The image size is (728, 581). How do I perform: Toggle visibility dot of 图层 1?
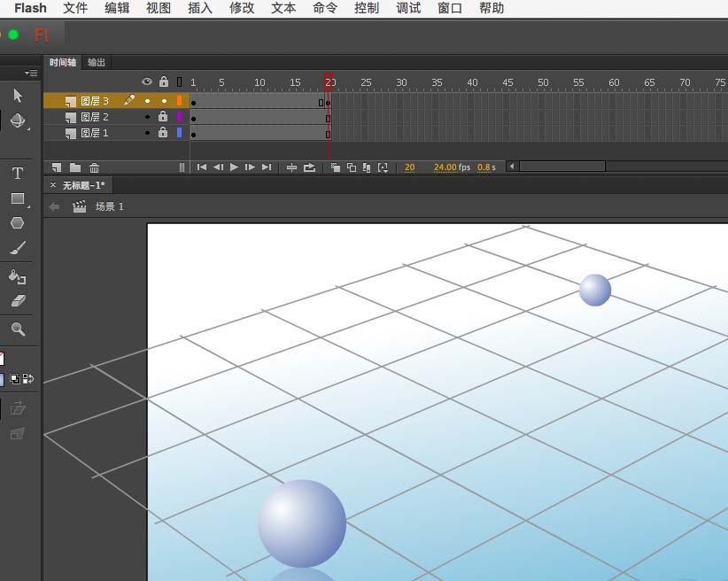click(148, 133)
